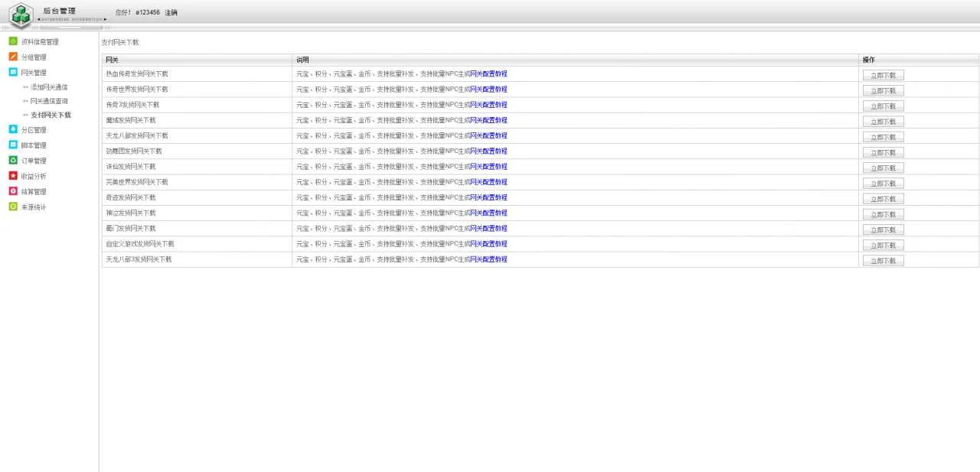
Task: Expand the 分区管理 sidebar section
Action: (x=34, y=130)
